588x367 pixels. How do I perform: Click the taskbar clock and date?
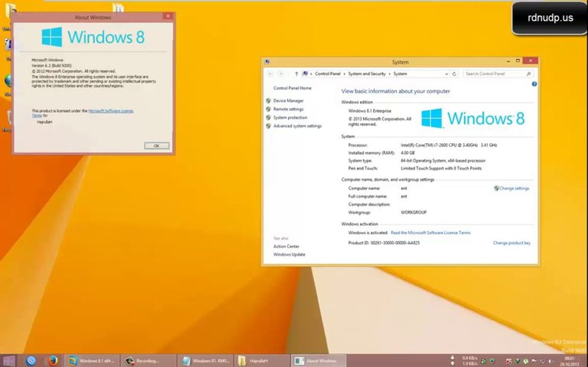(569, 361)
